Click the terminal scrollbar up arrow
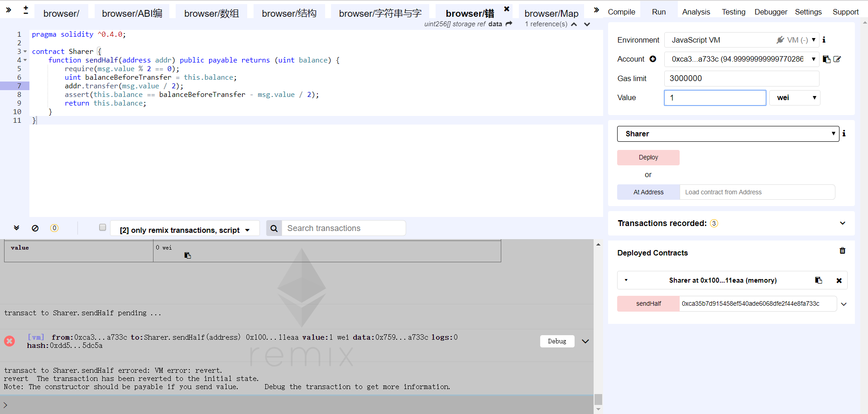 tap(598, 244)
